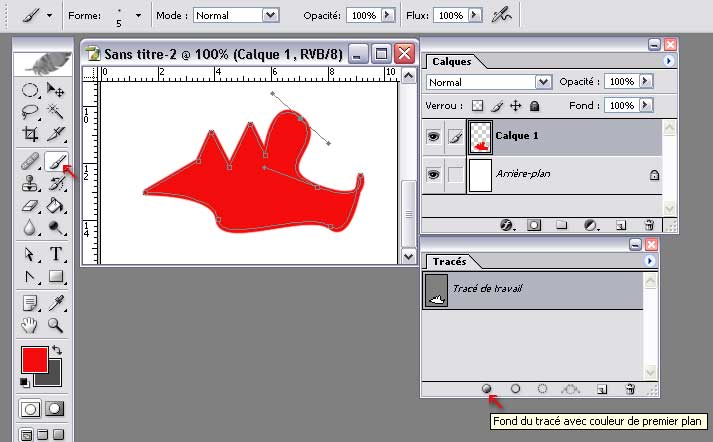Select the Notes tool
Viewport: 713px width, 442px height.
coord(30,303)
